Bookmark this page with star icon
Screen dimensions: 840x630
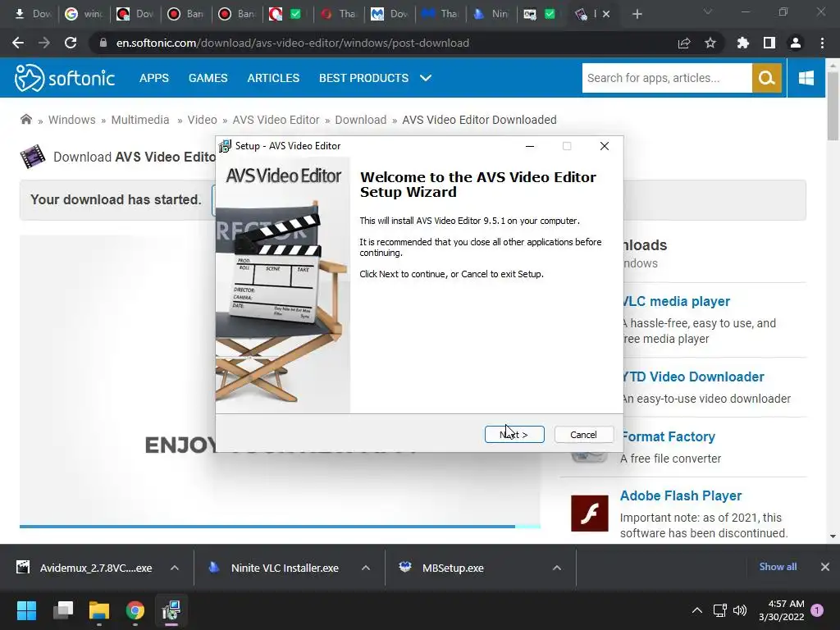(x=710, y=43)
